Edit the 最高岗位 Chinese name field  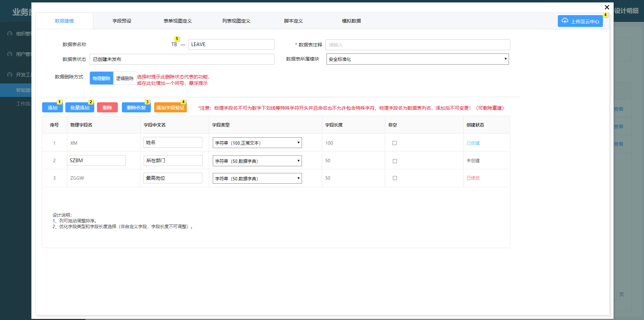tap(173, 178)
